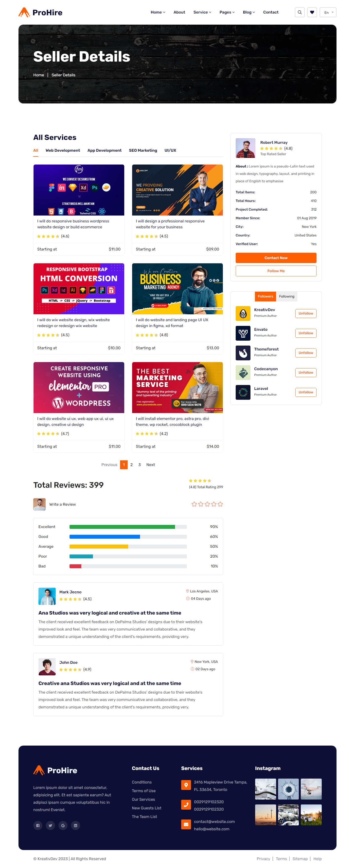The height and width of the screenshot is (868, 355).
Task: Click the Contact Now button
Action: click(x=276, y=258)
